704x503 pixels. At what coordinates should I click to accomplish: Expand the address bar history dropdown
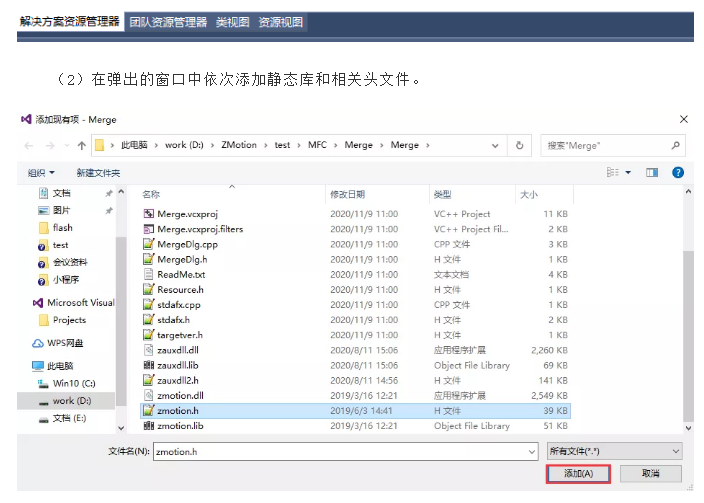[495, 146]
